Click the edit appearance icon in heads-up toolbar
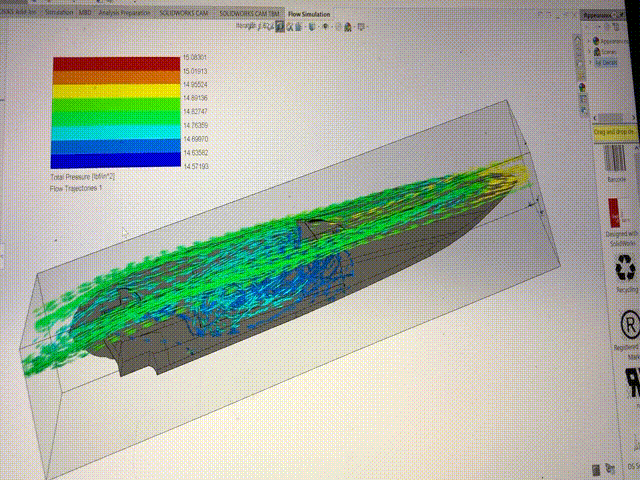640x480 pixels. point(338,27)
